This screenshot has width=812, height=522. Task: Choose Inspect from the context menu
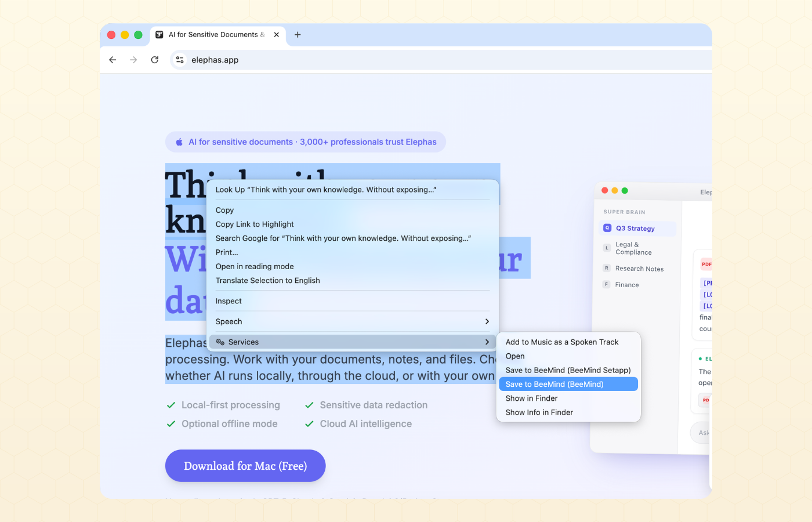click(353, 301)
